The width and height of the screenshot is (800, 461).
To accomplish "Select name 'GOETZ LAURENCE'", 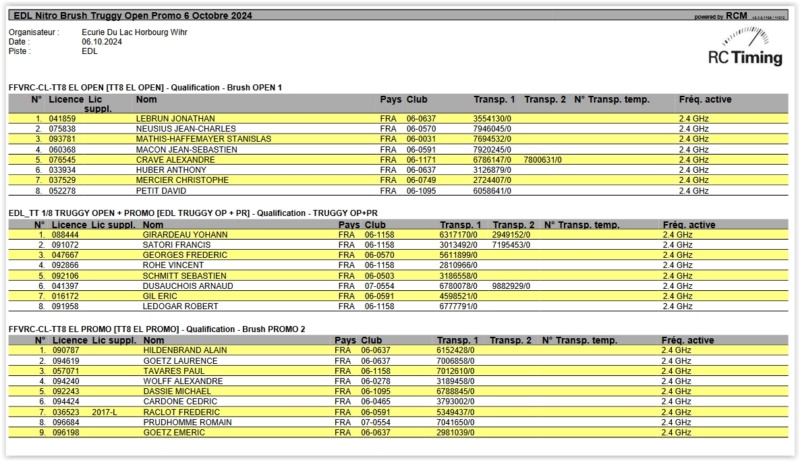I will pos(180,362).
